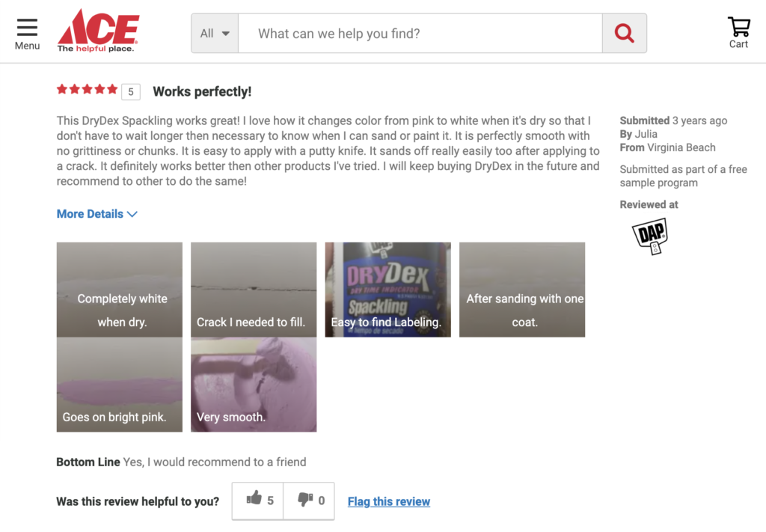
Task: Mark the review helpful with thumbs up
Action: pyautogui.click(x=258, y=501)
